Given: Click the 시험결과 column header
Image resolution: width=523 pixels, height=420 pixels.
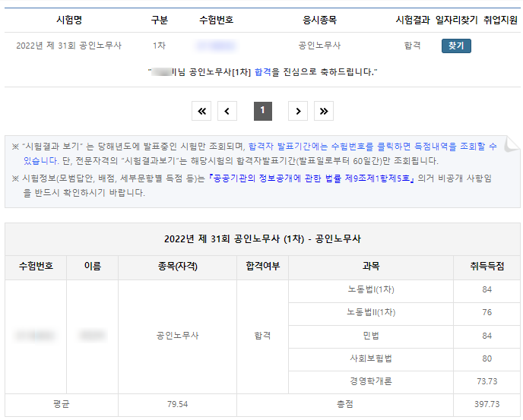Looking at the screenshot, I should [x=413, y=20].
